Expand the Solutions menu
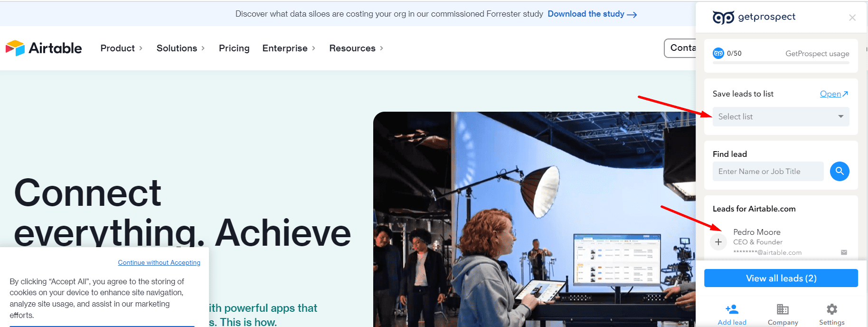 (x=181, y=48)
